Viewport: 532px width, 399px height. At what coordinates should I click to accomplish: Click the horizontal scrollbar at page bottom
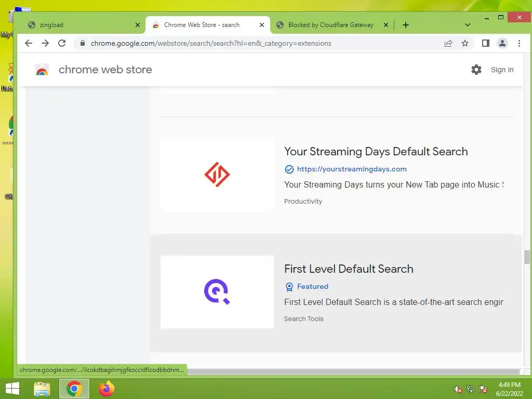pyautogui.click(x=353, y=371)
